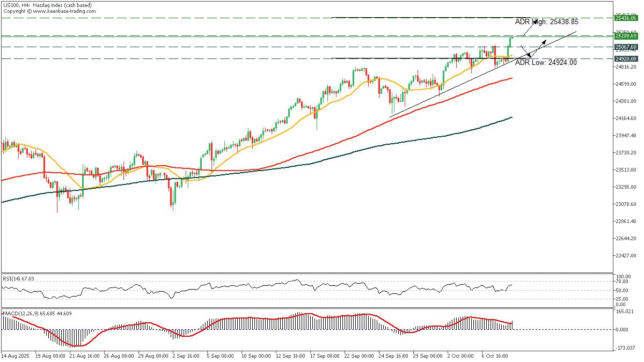Click the dark green moving average end
Image resolution: width=644 pixels, height=362 pixels.
(x=511, y=117)
